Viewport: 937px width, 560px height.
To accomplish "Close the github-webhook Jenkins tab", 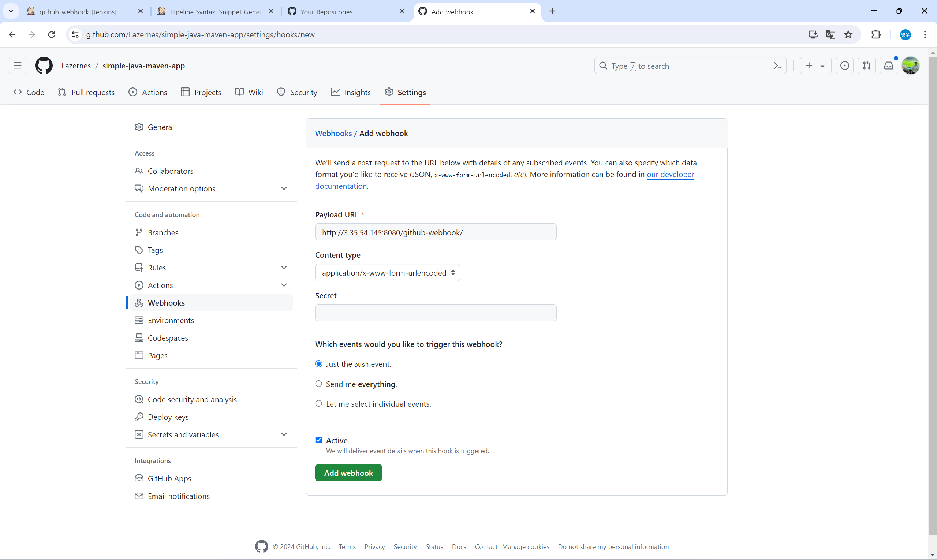I will click(x=141, y=11).
